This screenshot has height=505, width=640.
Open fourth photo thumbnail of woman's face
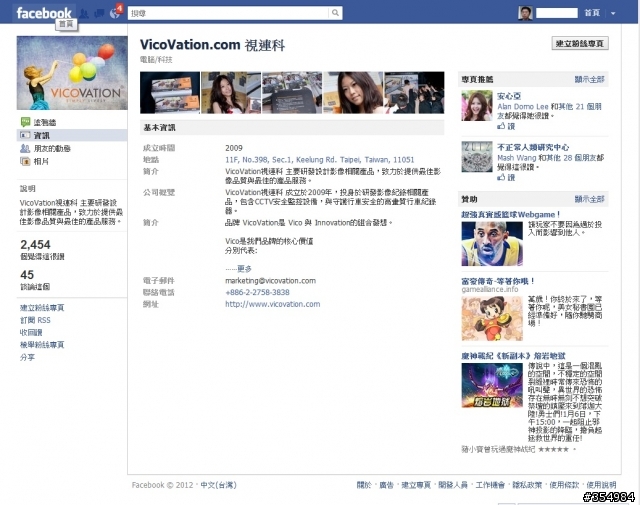pyautogui.click(x=353, y=93)
